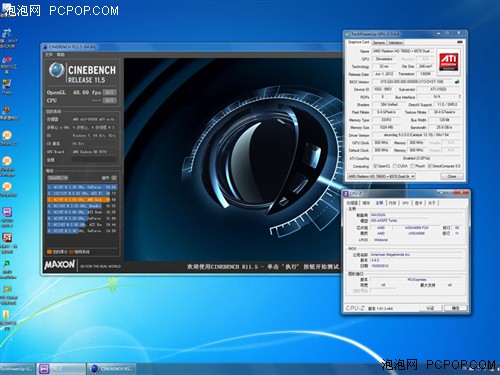Image resolution: width=500 pixels, height=375 pixels.
Task: Click the Devastator GPU value in GPU-Z
Action: [384, 59]
